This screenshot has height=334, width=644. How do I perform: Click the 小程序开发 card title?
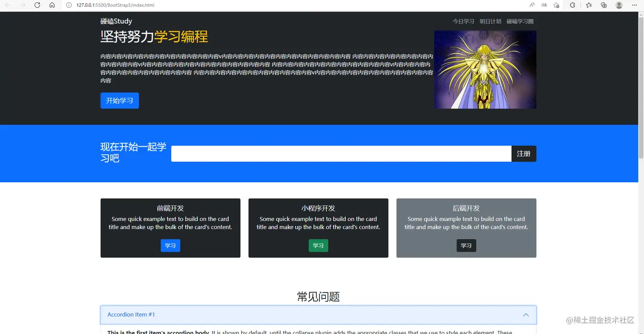click(x=318, y=208)
